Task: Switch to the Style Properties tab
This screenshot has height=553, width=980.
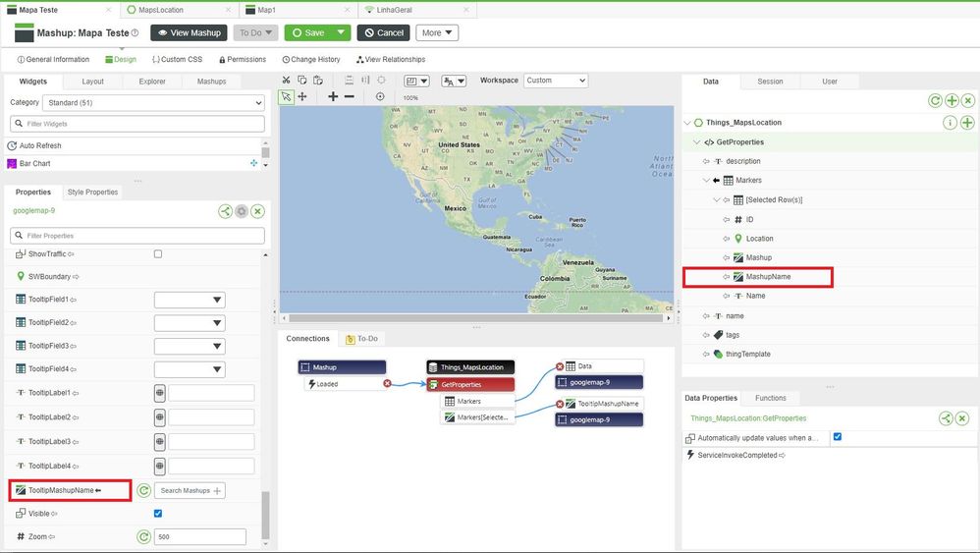Action: coord(92,193)
